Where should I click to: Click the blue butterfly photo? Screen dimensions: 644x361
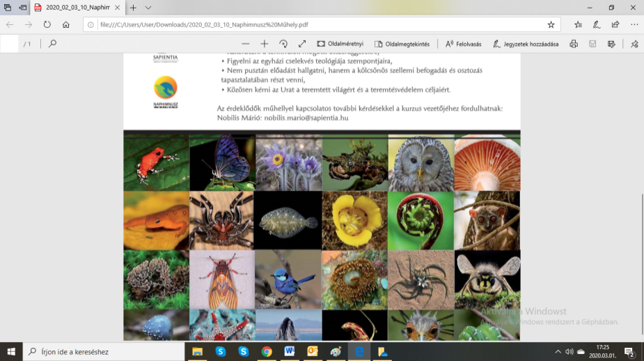[222, 163]
